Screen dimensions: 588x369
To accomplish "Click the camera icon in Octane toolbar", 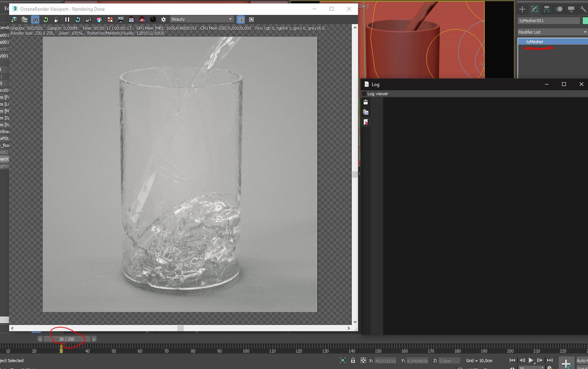I will pos(153,20).
